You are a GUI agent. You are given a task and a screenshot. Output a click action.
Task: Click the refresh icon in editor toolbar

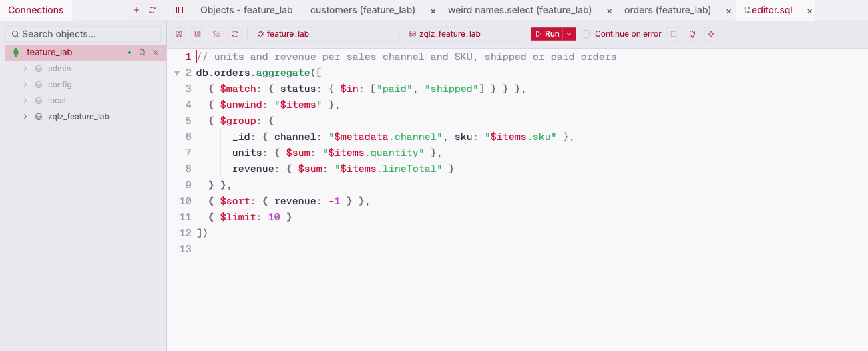tap(235, 34)
